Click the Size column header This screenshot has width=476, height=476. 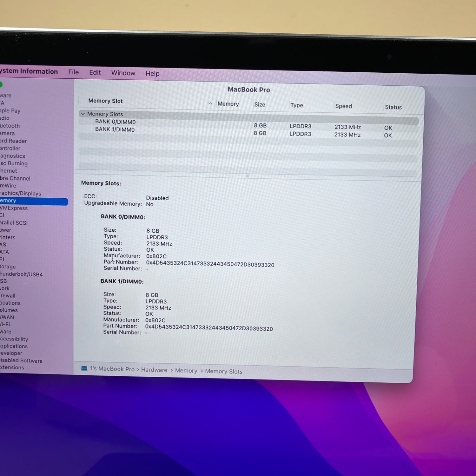click(x=260, y=104)
